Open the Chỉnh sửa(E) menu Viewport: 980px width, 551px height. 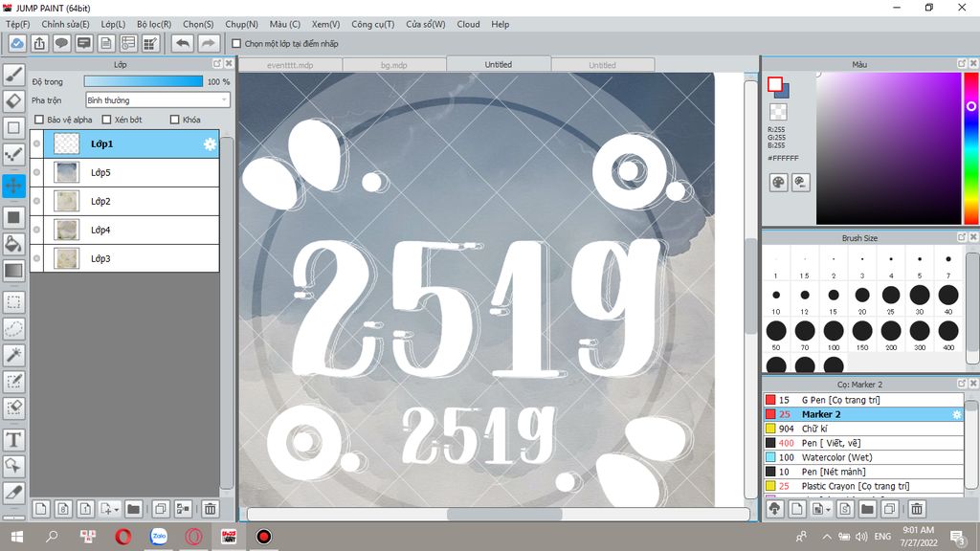[x=65, y=24]
